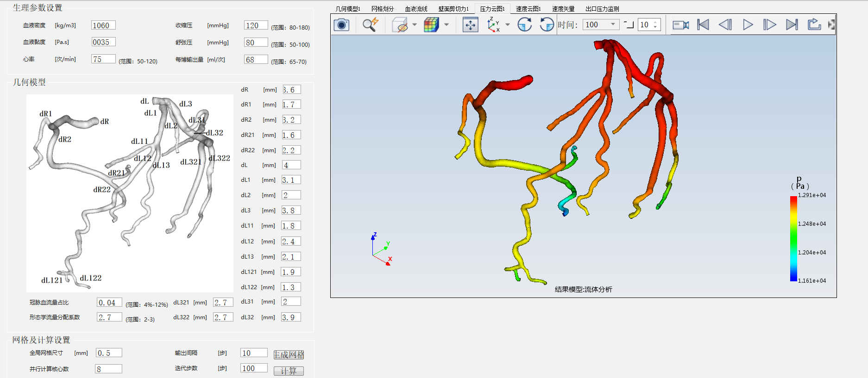
Task: Click the dL12 diameter input field
Action: [292, 242]
